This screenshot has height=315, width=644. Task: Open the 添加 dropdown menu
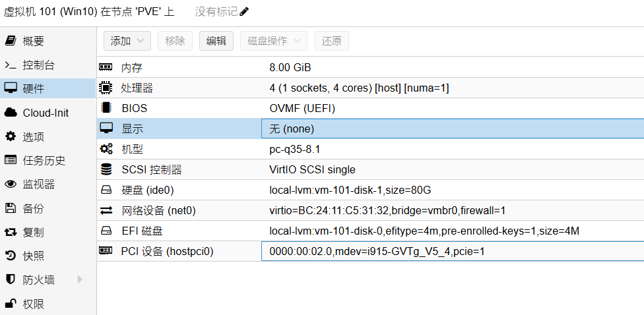pyautogui.click(x=127, y=41)
